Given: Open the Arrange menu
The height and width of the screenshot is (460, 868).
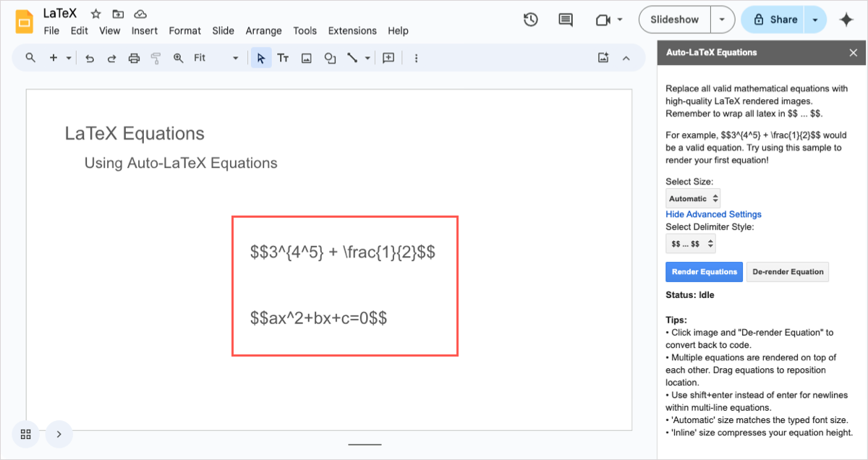Looking at the screenshot, I should (x=264, y=31).
